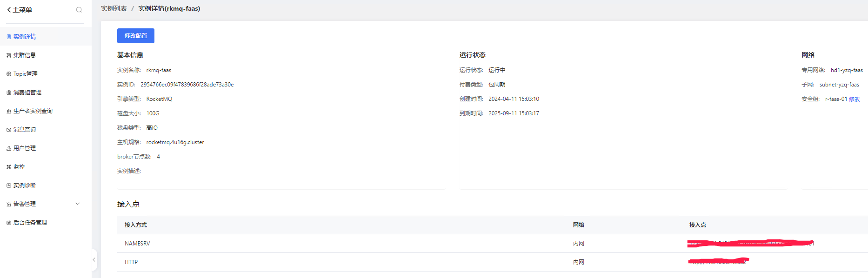Viewport: 868px width, 278px height.
Task: Click the 到期时间 value 2025-09-11 15:03:17
Action: click(x=514, y=113)
